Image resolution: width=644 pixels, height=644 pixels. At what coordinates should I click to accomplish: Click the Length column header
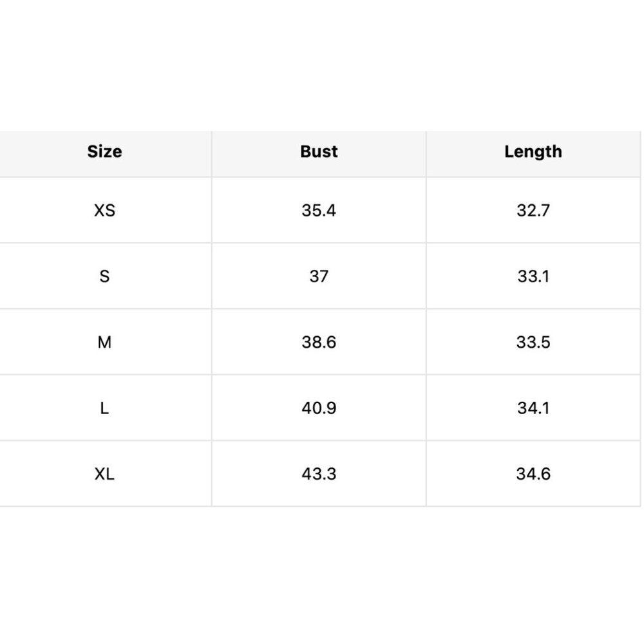[533, 152]
